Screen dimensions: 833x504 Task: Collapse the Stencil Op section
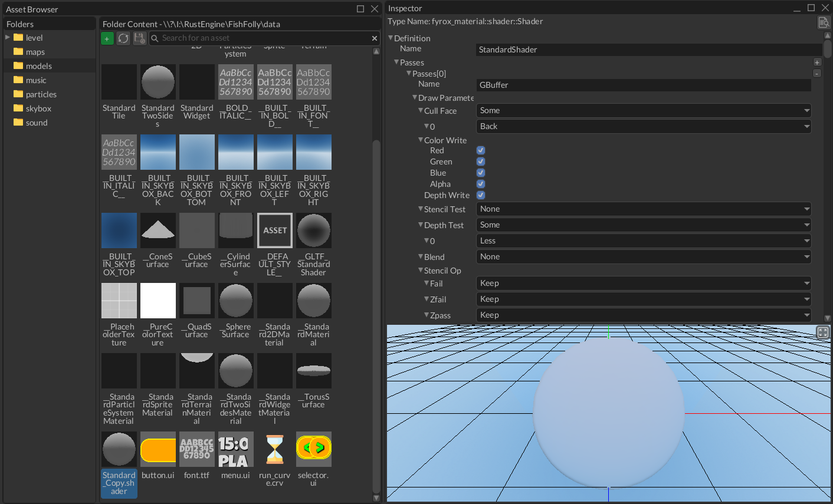click(x=421, y=270)
